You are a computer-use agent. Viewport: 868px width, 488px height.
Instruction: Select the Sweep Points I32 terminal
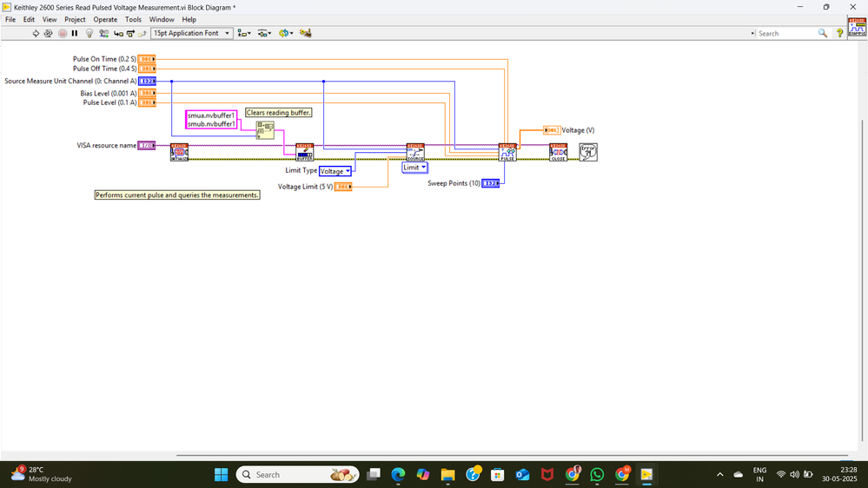[490, 183]
